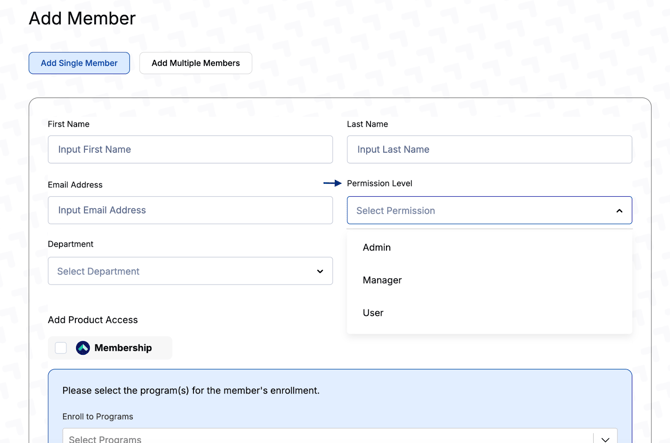Viewport: 670px width, 443px height.
Task: Click the Add Product Access heading
Action: [93, 320]
